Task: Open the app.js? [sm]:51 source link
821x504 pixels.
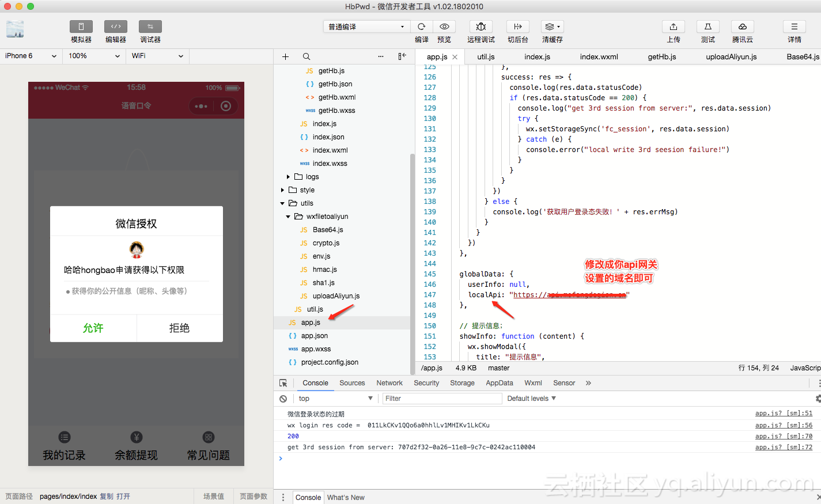Action: [x=784, y=414]
